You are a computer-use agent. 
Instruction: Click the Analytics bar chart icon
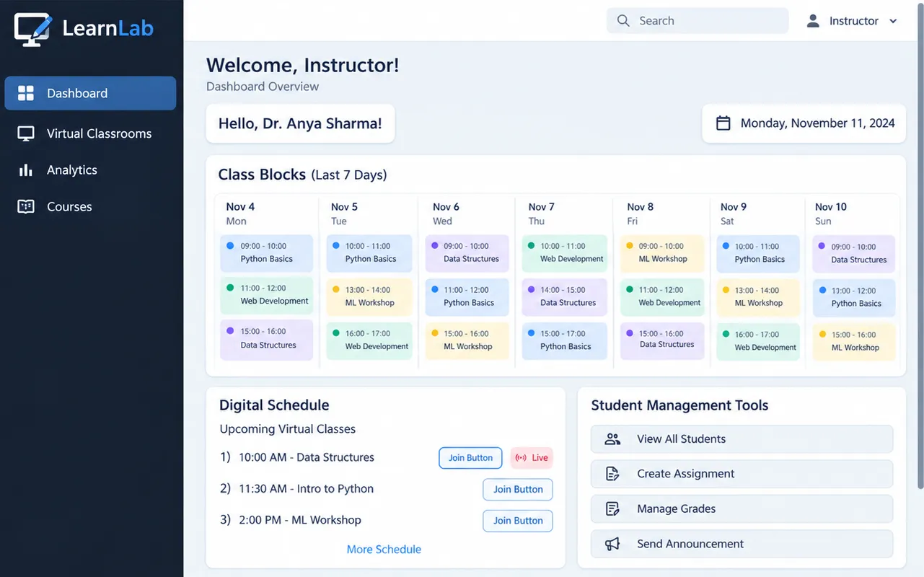coord(26,170)
